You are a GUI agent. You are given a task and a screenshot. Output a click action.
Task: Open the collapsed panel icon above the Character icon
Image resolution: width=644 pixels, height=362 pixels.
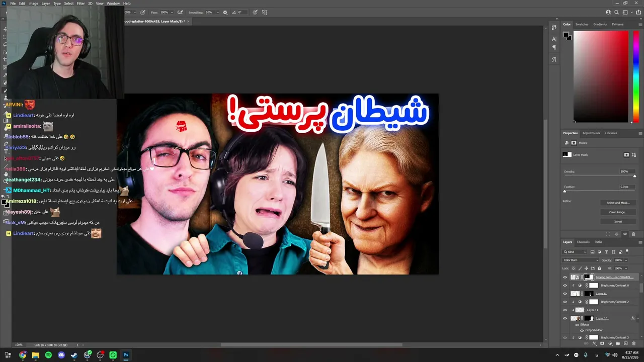pos(554,27)
